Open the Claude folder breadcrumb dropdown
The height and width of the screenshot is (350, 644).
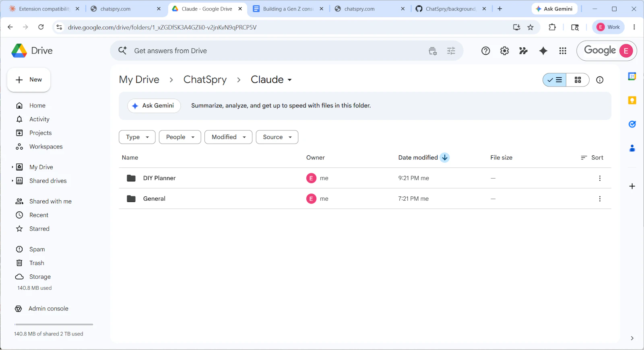(272, 80)
